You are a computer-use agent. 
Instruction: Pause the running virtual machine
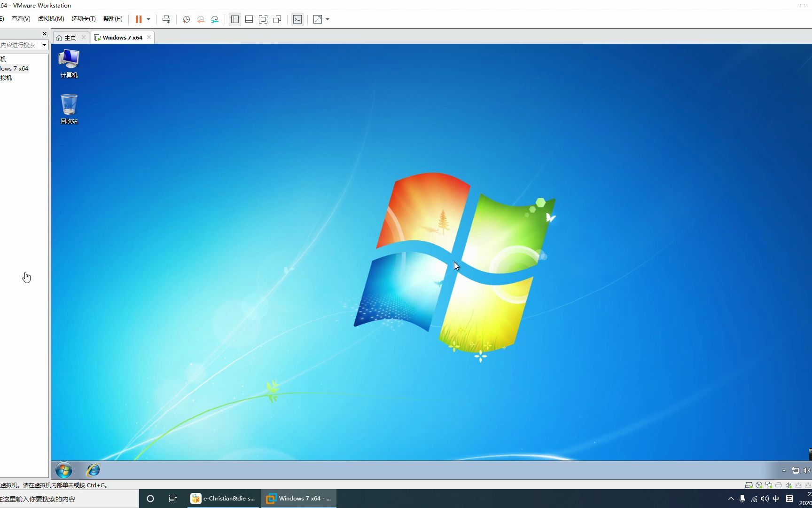point(139,19)
